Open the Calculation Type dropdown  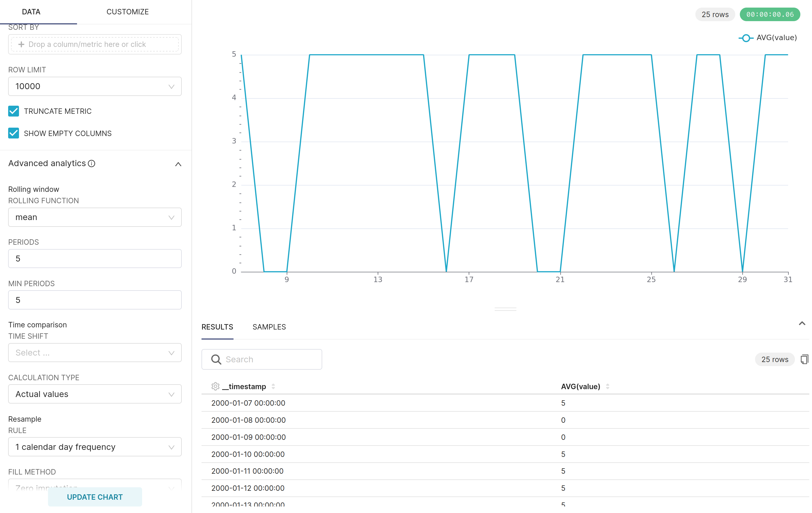95,394
